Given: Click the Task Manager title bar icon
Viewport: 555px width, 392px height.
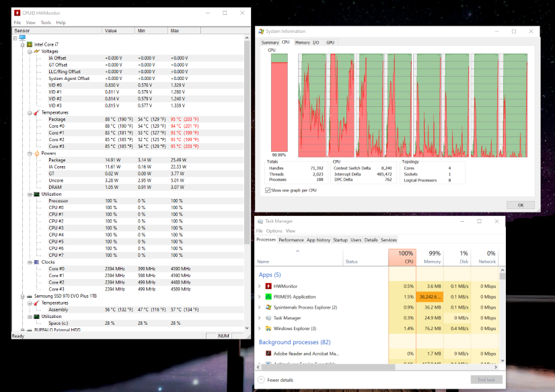Looking at the screenshot, I should [x=260, y=221].
